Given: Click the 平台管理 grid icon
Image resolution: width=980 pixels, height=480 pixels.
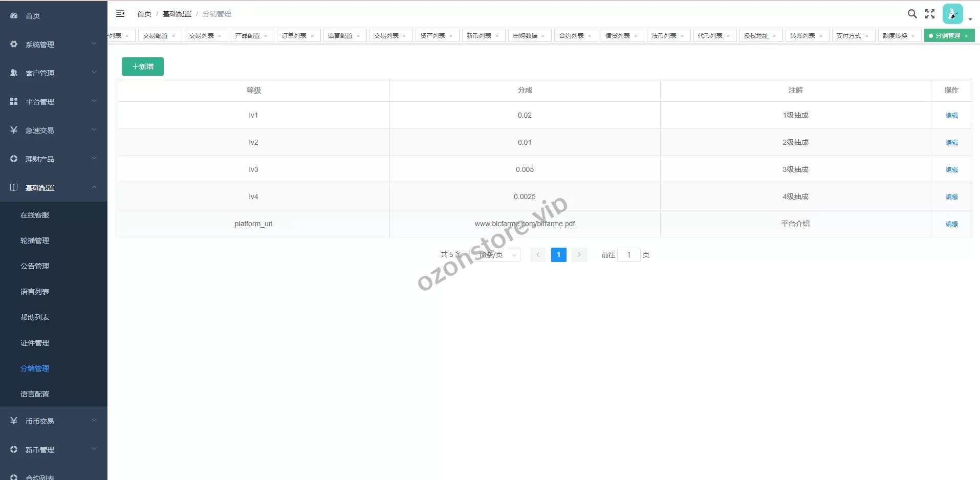Looking at the screenshot, I should click(x=14, y=102).
